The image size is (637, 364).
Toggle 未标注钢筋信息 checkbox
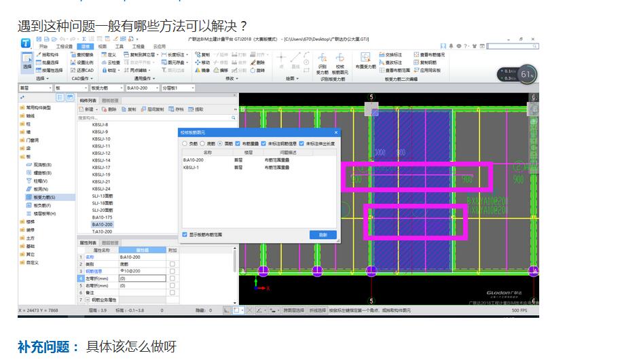click(x=263, y=143)
